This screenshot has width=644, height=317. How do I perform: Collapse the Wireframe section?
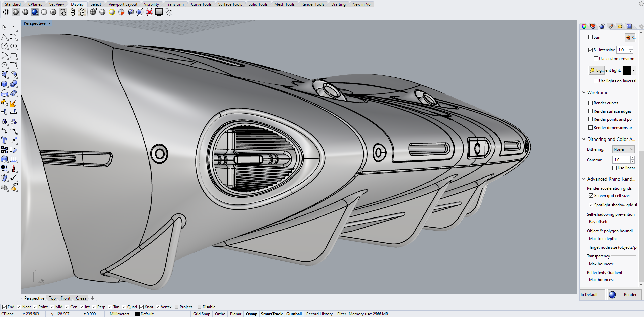coord(584,92)
